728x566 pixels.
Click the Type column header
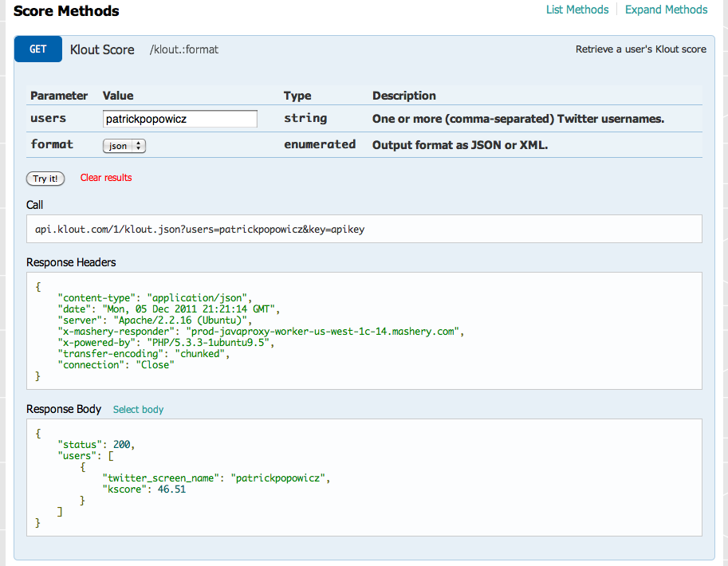pyautogui.click(x=297, y=96)
